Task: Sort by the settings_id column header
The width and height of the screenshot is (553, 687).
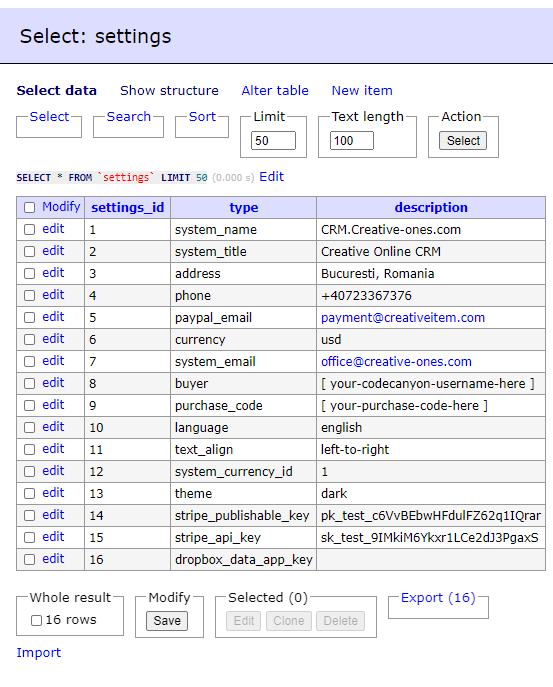Action: click(x=128, y=207)
